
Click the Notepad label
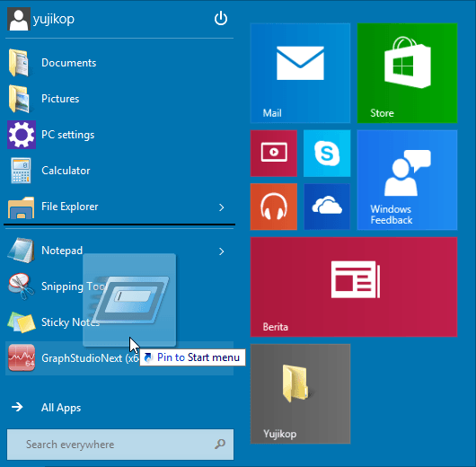click(62, 251)
